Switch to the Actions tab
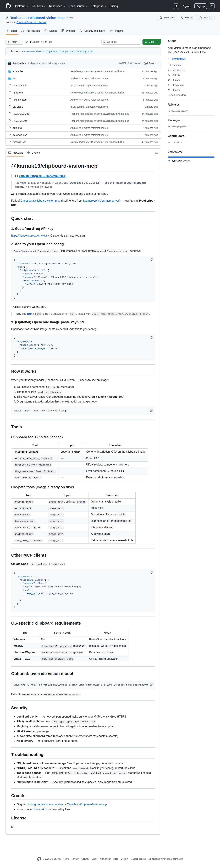Screen dimensions: 220x868 51,31
